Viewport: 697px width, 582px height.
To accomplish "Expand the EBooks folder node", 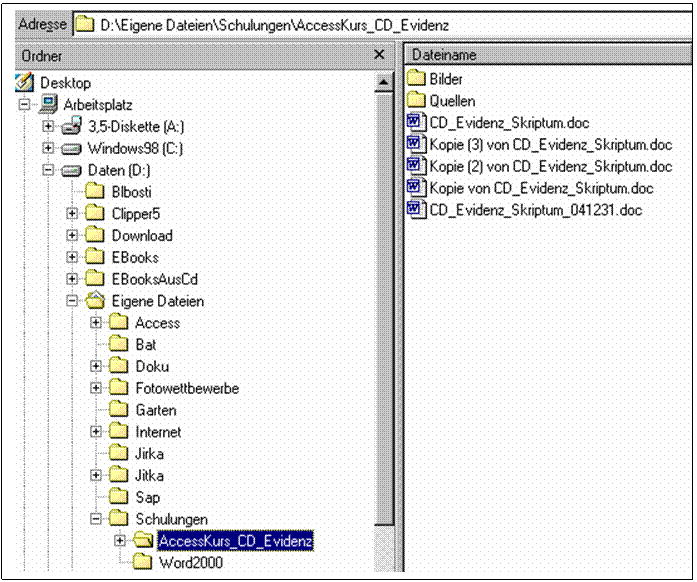I will coord(72,257).
